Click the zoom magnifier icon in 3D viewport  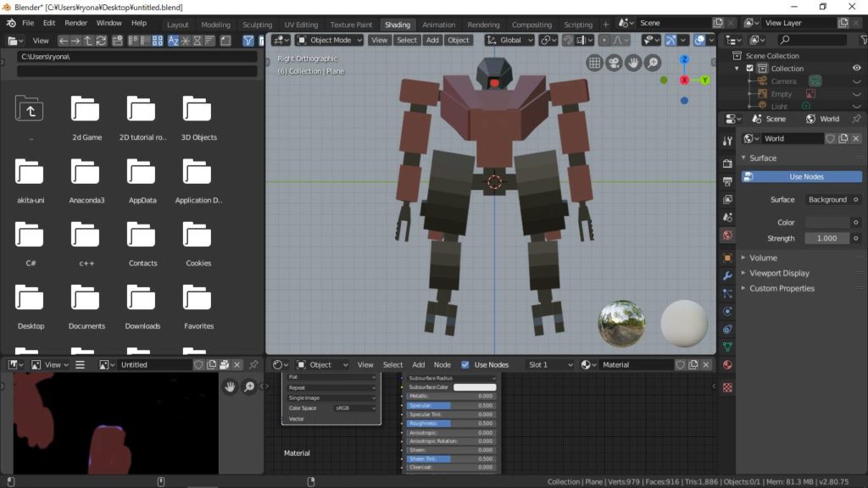click(x=653, y=63)
